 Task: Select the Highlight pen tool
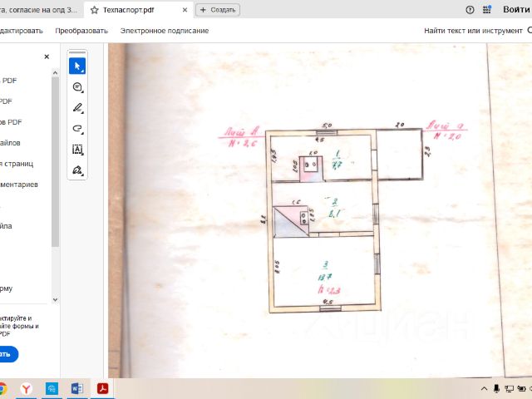coord(77,108)
